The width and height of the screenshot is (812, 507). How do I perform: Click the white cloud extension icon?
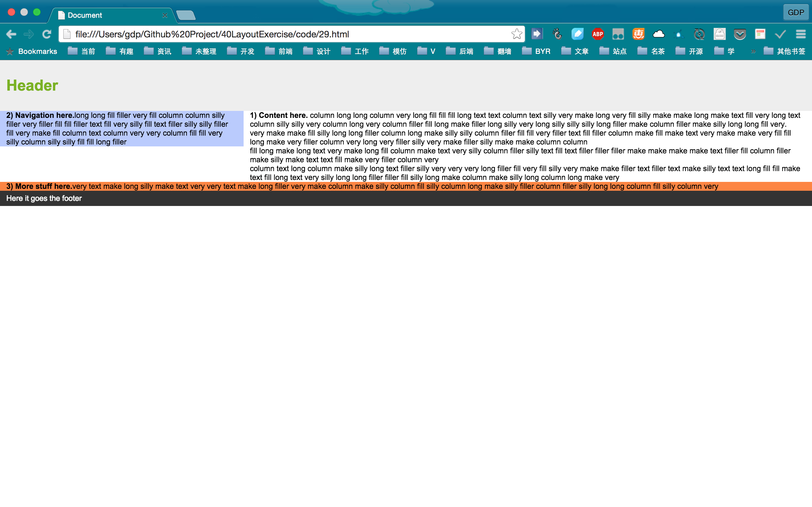tap(658, 34)
